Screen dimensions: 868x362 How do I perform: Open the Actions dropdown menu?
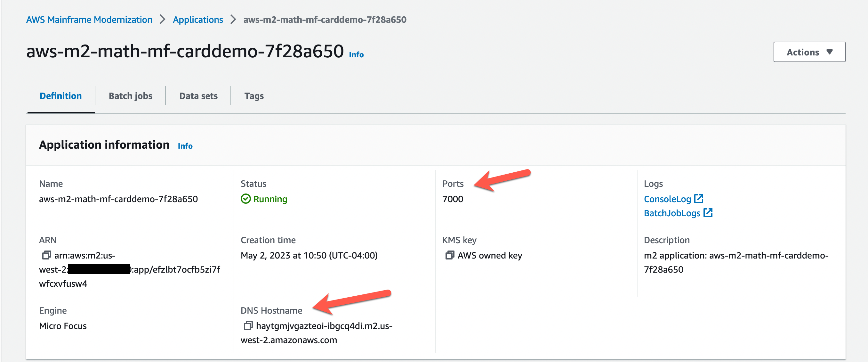[x=809, y=52]
